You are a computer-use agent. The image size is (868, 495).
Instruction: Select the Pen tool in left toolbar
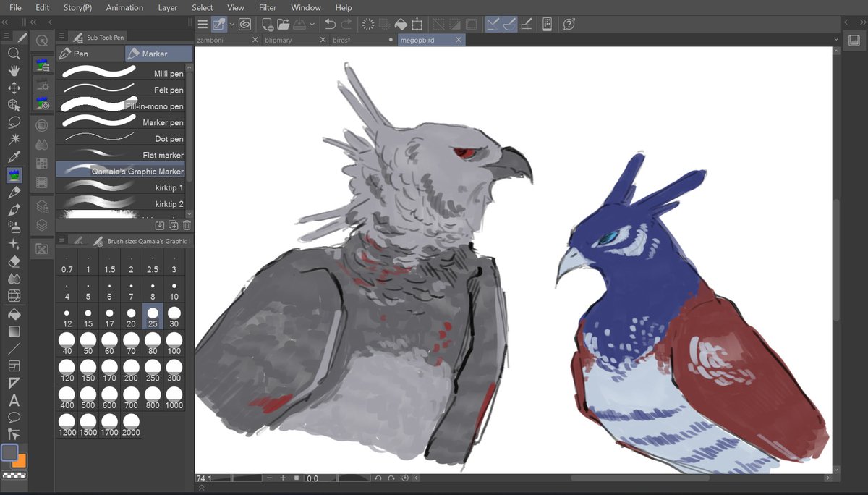click(14, 192)
